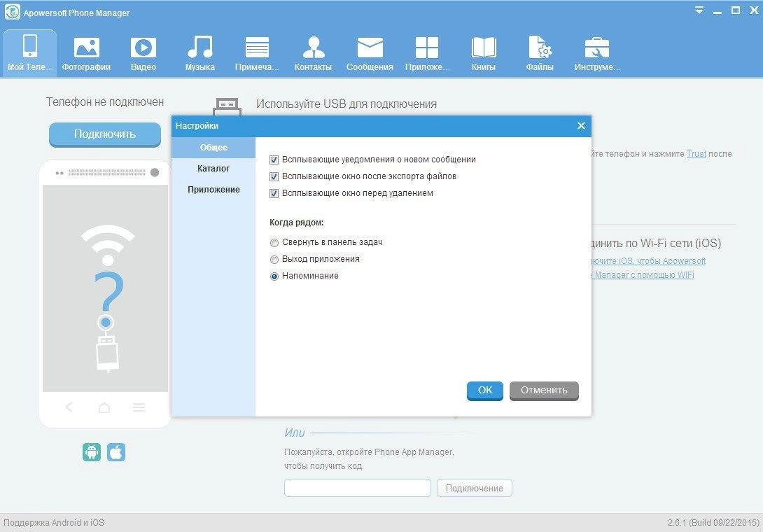The height and width of the screenshot is (532, 763).
Task: Select Напоминание radio option
Action: click(274, 276)
